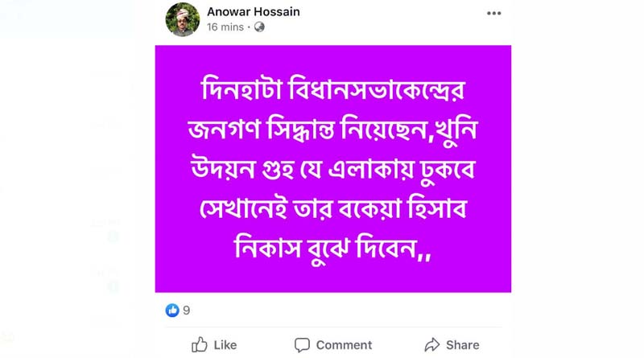Click the text line starting 'সেখানেই তার'
Viewport: 644px width, 358px height.
(x=333, y=208)
